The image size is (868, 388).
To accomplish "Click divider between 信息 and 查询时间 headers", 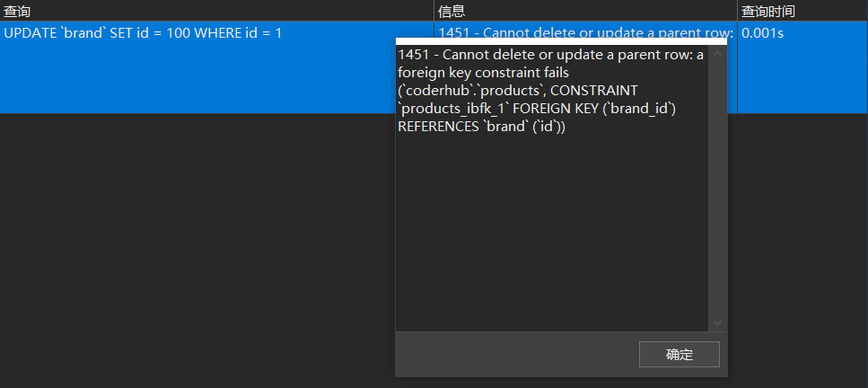I will (737, 11).
